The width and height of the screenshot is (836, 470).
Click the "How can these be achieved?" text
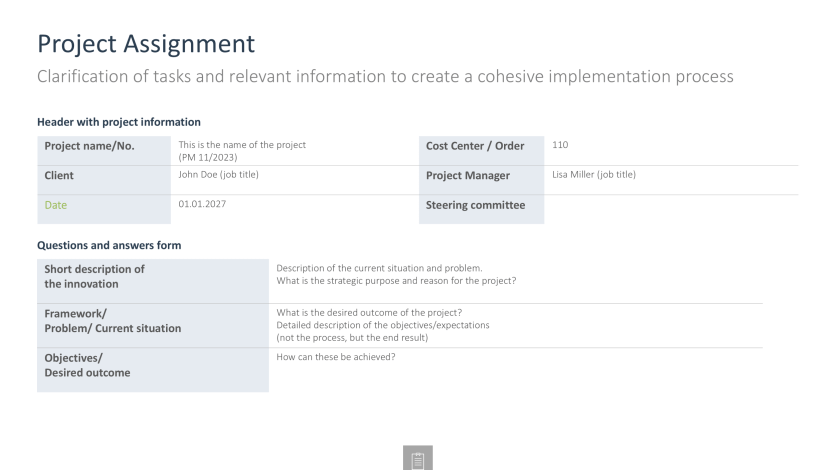click(336, 358)
